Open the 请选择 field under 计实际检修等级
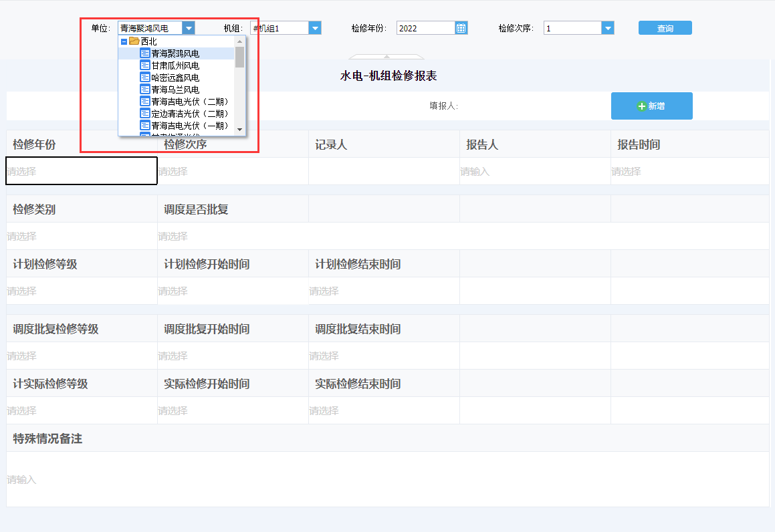Viewport: 775px width, 532px height. (x=82, y=410)
